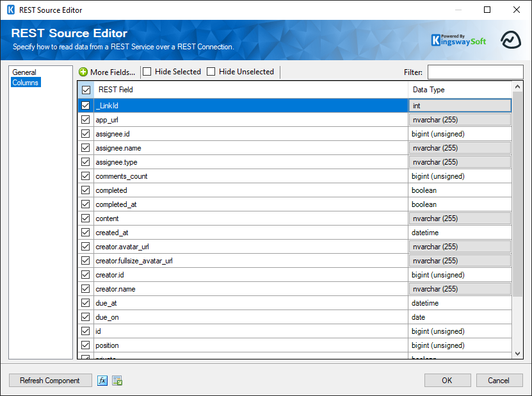The image size is (532, 396).
Task: Click the green More Fields plus icon
Action: pyautogui.click(x=83, y=72)
